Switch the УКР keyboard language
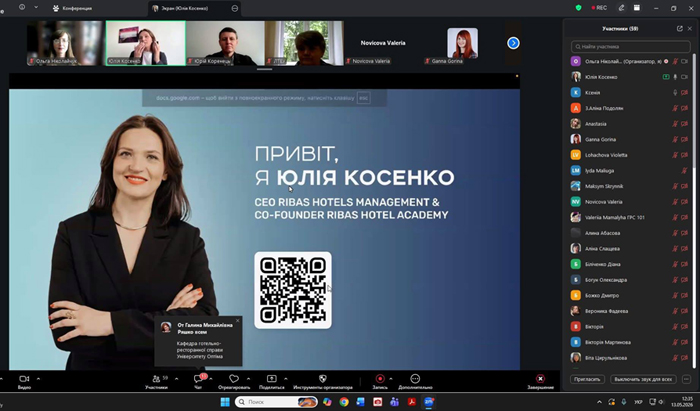The image size is (700, 411). (x=639, y=402)
